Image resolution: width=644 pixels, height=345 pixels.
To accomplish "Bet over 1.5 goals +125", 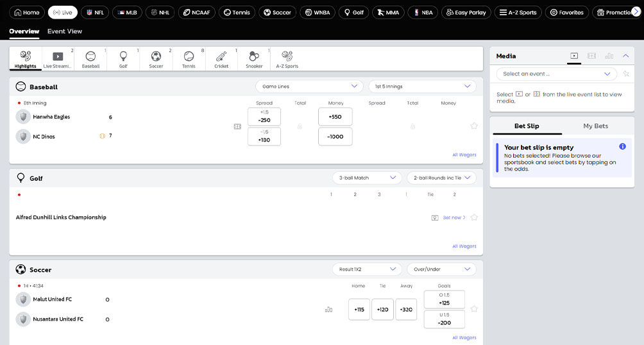I will pyautogui.click(x=445, y=299).
